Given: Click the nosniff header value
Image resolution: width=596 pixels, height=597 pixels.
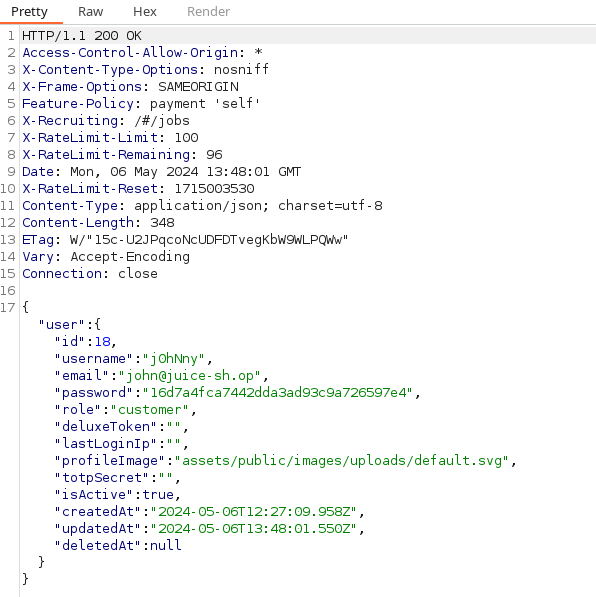Looking at the screenshot, I should click(241, 70).
